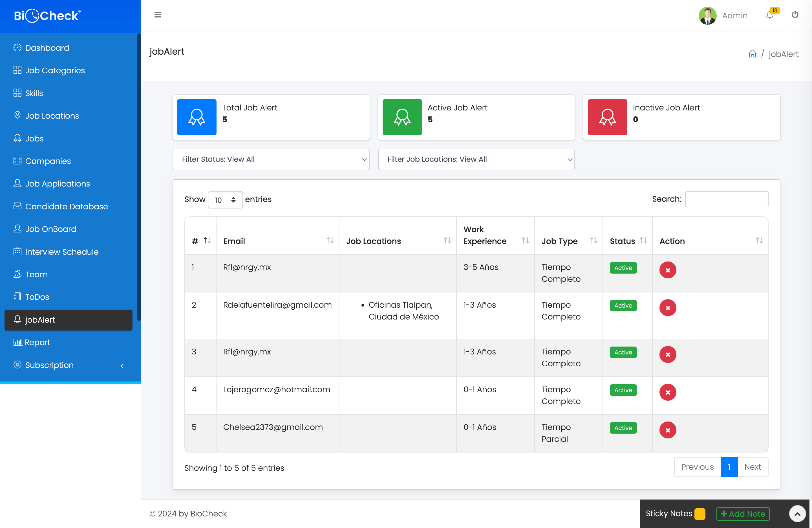812x528 pixels.
Task: Open Dashboard in the sidebar
Action: coord(68,48)
